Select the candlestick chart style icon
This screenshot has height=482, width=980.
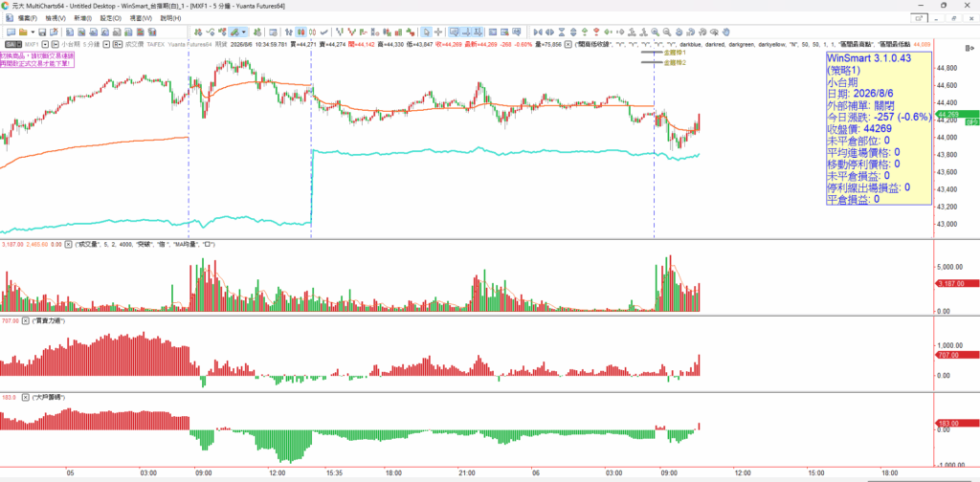pos(301,32)
